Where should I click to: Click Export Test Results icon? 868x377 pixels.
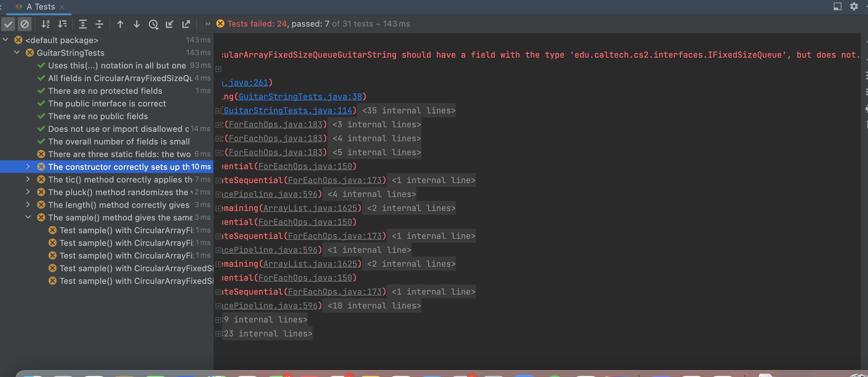186,24
